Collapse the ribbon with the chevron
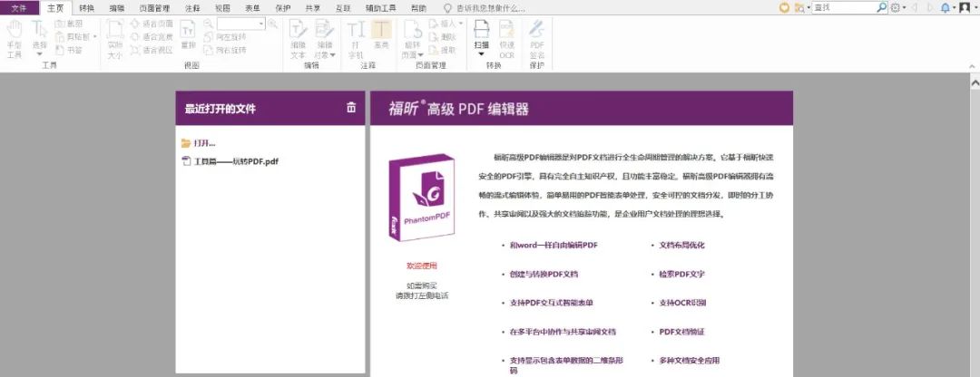 pos(973,66)
